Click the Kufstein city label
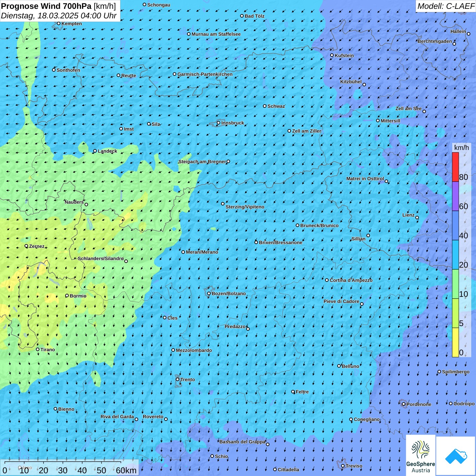This screenshot has width=476, height=476. 344,55
